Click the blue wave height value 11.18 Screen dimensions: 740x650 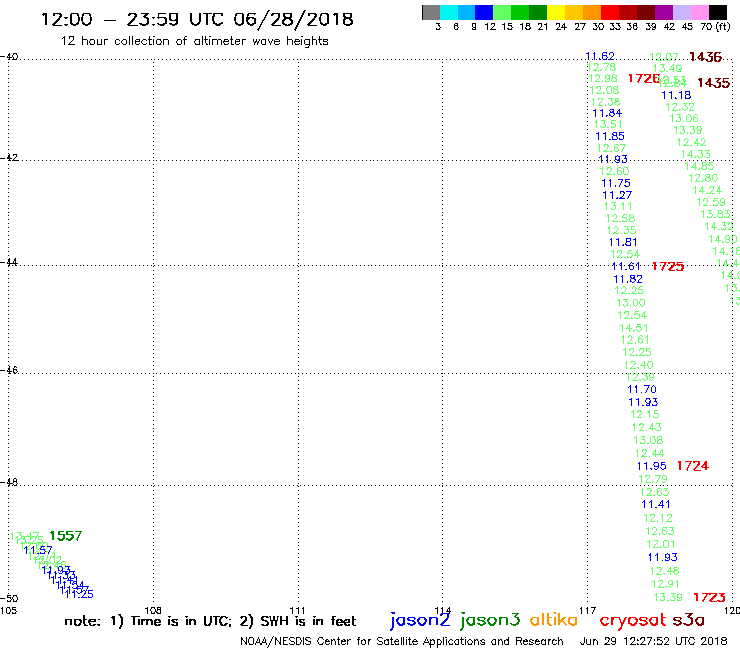[x=676, y=95]
